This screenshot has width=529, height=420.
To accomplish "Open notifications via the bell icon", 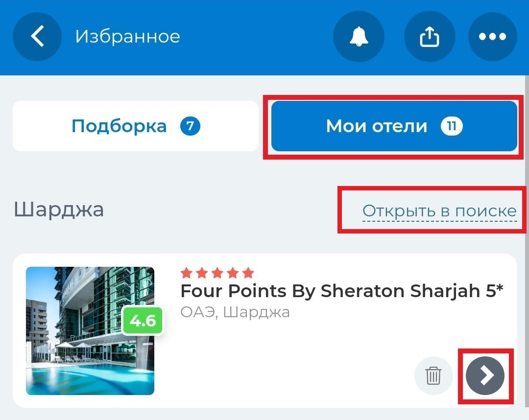I will pos(359,36).
